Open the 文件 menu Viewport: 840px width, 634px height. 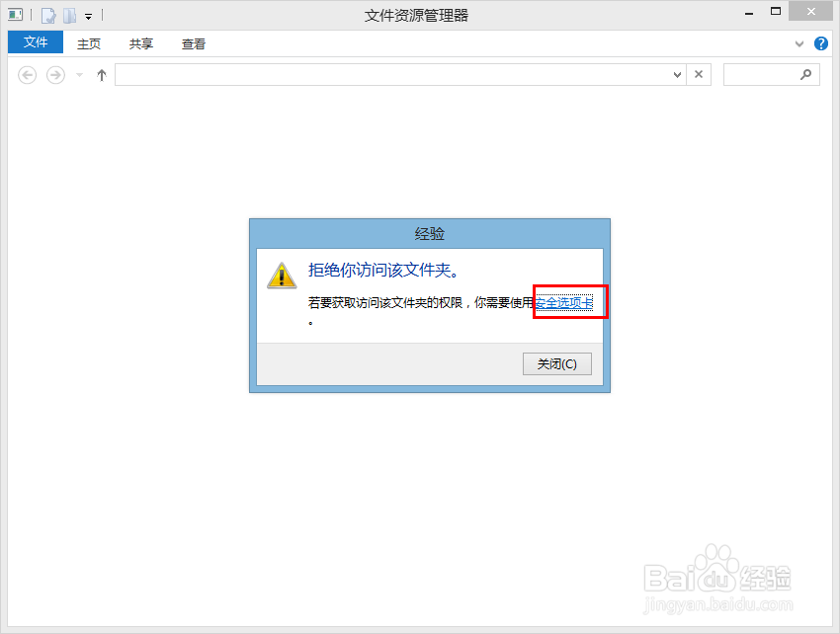coord(35,42)
